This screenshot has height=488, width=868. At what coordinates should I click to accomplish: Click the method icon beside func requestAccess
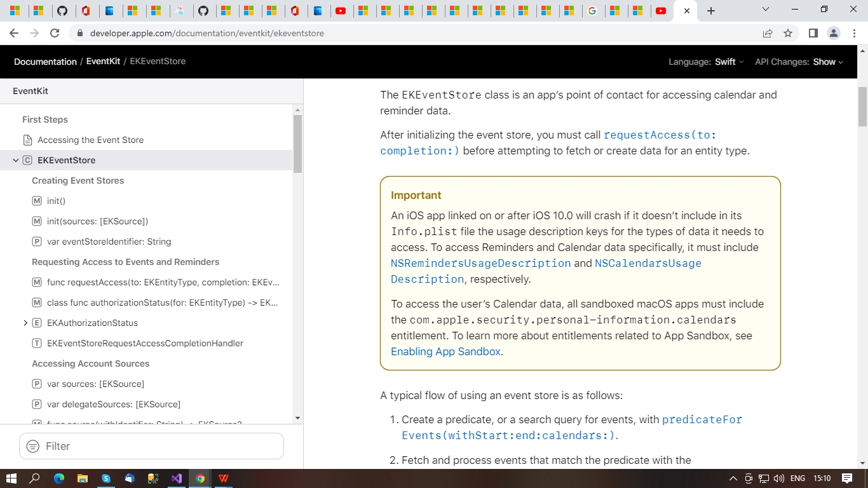[37, 282]
